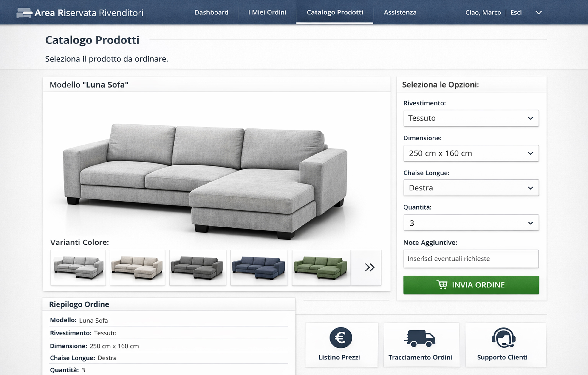Screen dimensions: 588x375
Task: Pick the blue sofa color variant
Action: [259, 267]
